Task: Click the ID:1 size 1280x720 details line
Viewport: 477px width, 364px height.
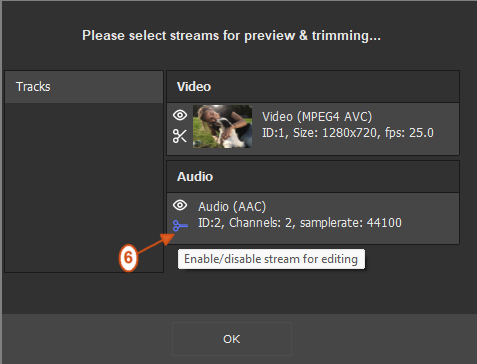Action: 348,133
